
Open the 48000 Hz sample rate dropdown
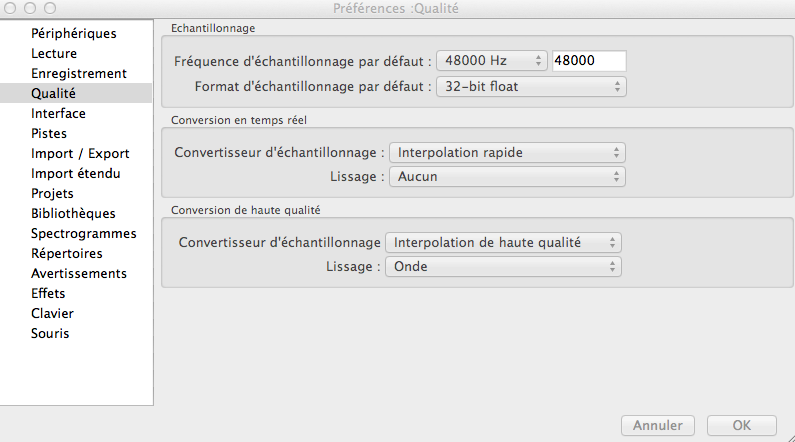(x=492, y=61)
